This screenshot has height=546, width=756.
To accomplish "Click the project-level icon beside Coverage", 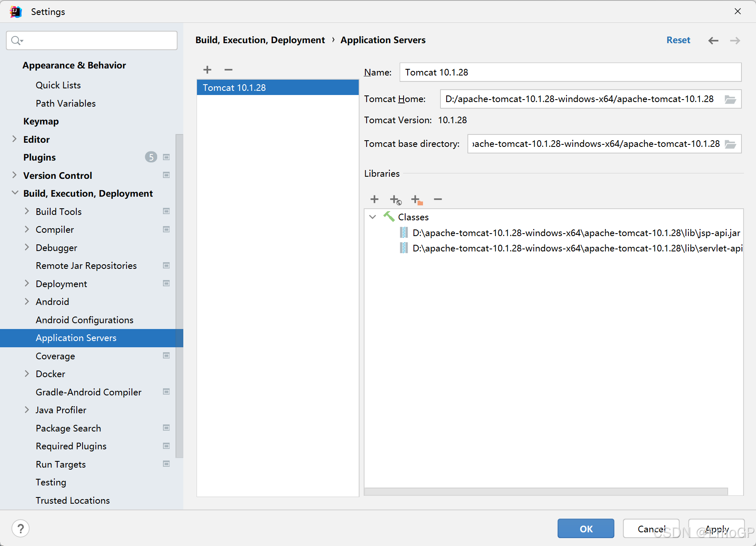I will [166, 356].
